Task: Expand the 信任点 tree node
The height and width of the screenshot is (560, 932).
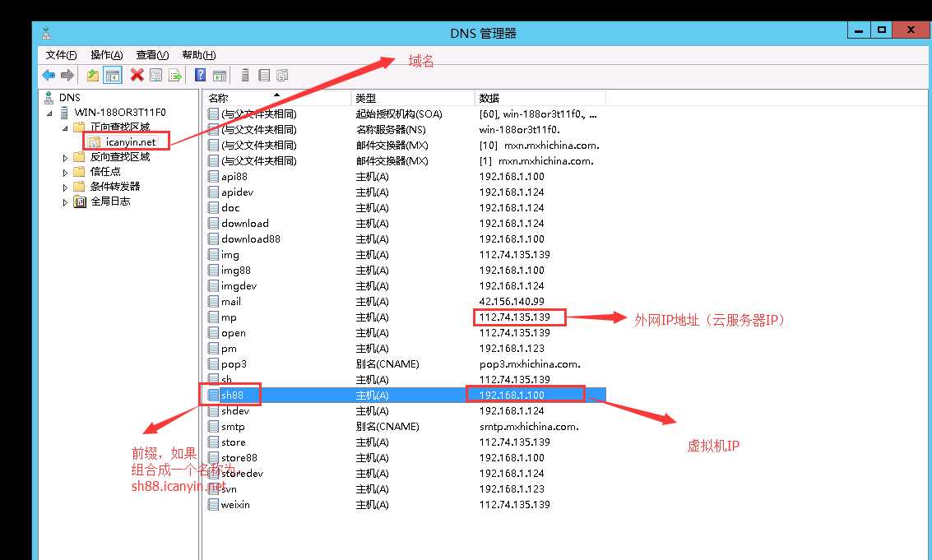Action: pyautogui.click(x=65, y=173)
